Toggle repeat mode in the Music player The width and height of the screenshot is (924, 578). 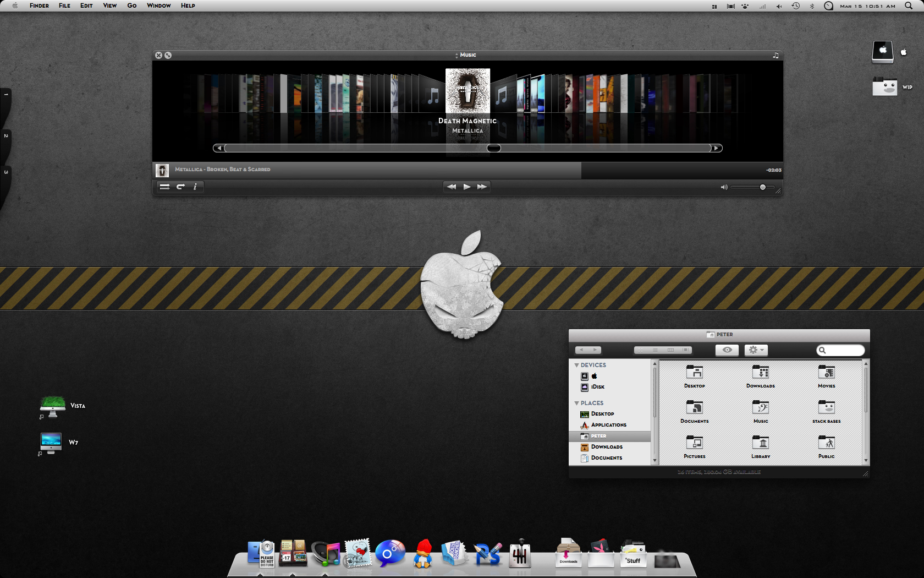[x=180, y=187]
